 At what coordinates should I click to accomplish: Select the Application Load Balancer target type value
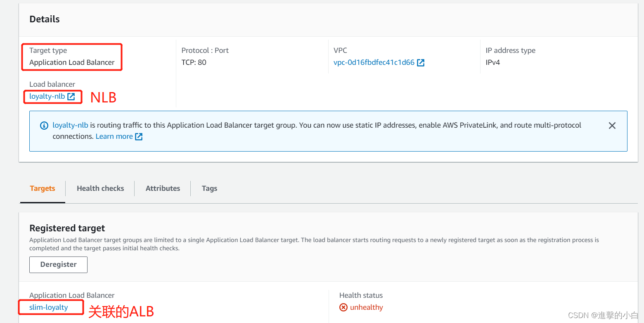tap(72, 62)
